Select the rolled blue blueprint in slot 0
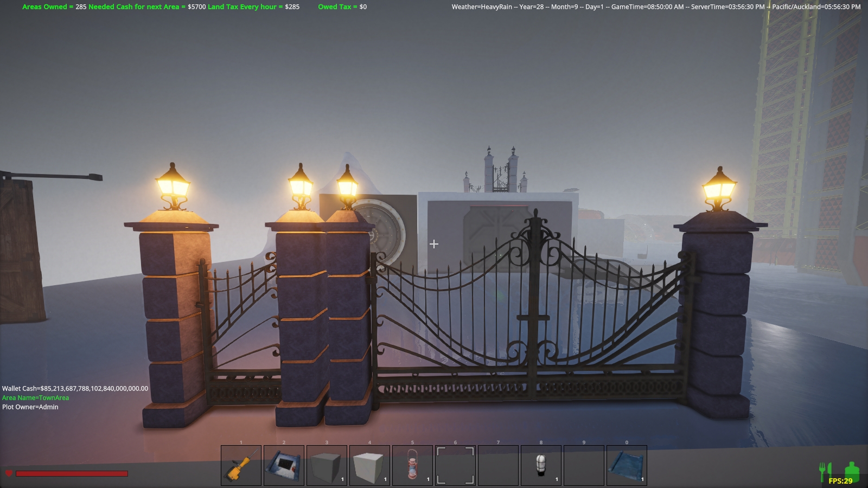Screen dimensions: 868x488 tap(627, 465)
